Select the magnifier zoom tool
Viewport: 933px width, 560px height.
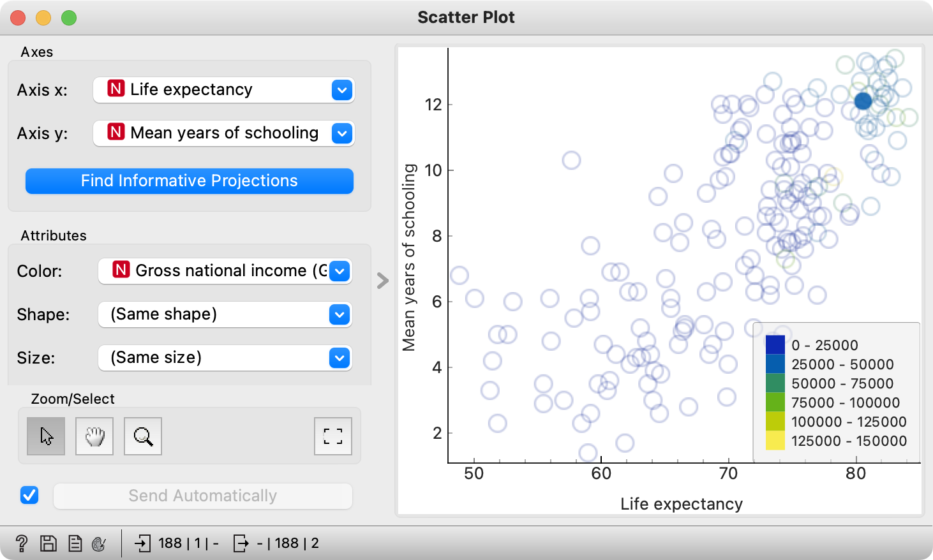pyautogui.click(x=142, y=436)
